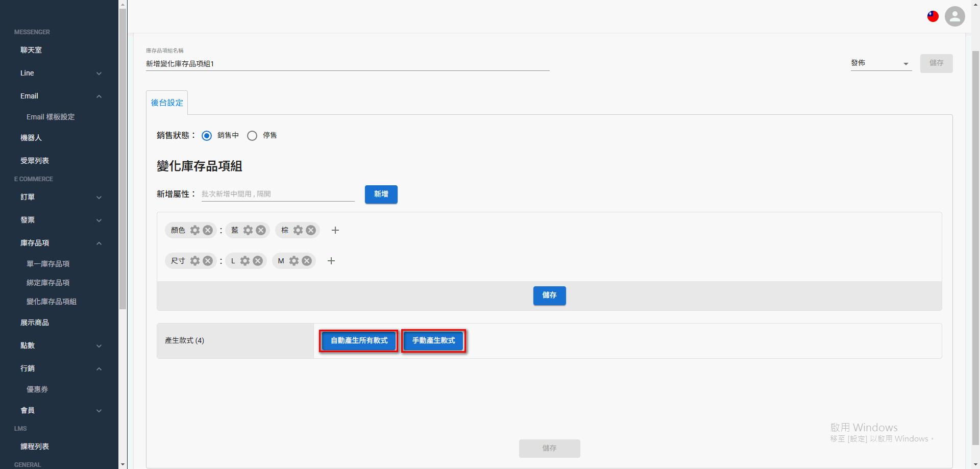Click the blue 儲存 button under attributes
The width and height of the screenshot is (980, 469).
(550, 295)
